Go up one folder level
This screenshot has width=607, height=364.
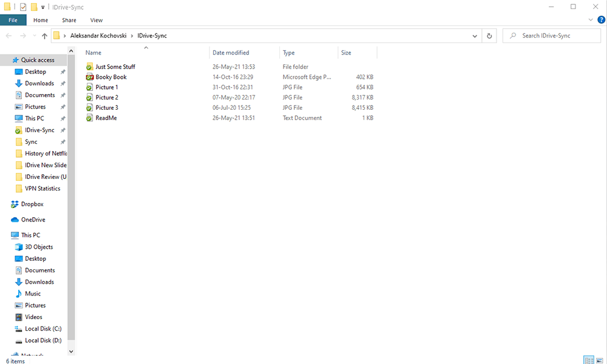click(x=44, y=36)
